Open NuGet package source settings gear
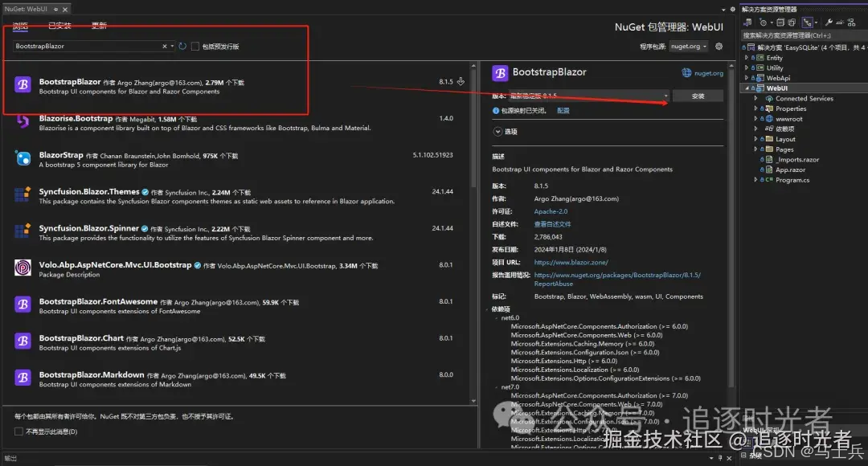Screen dimensions: 868x466 (719, 47)
